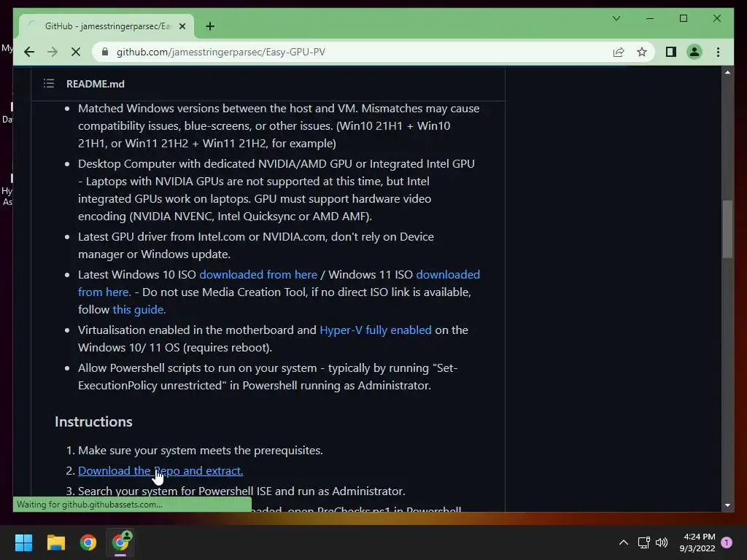Click 'Download the Repo and extract.' link

click(160, 470)
